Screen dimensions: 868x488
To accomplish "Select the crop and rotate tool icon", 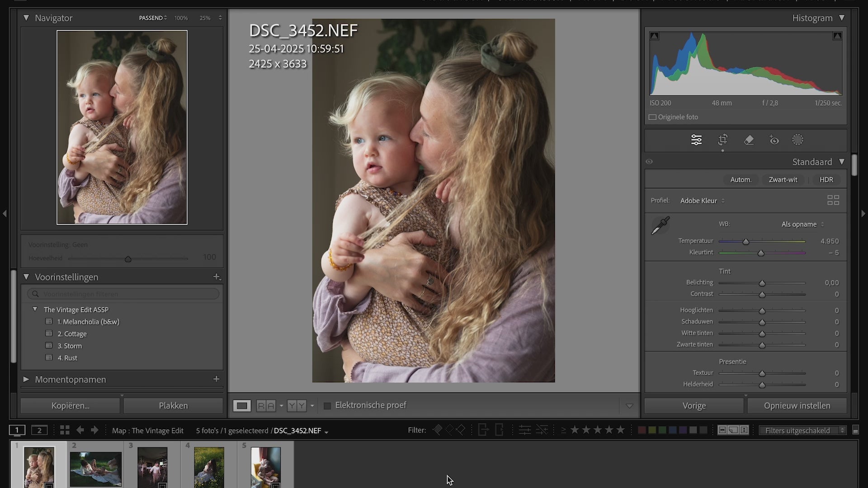I will click(722, 140).
